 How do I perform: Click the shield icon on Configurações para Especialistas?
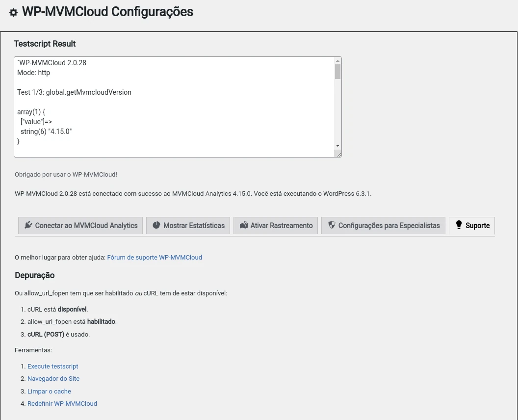click(332, 225)
